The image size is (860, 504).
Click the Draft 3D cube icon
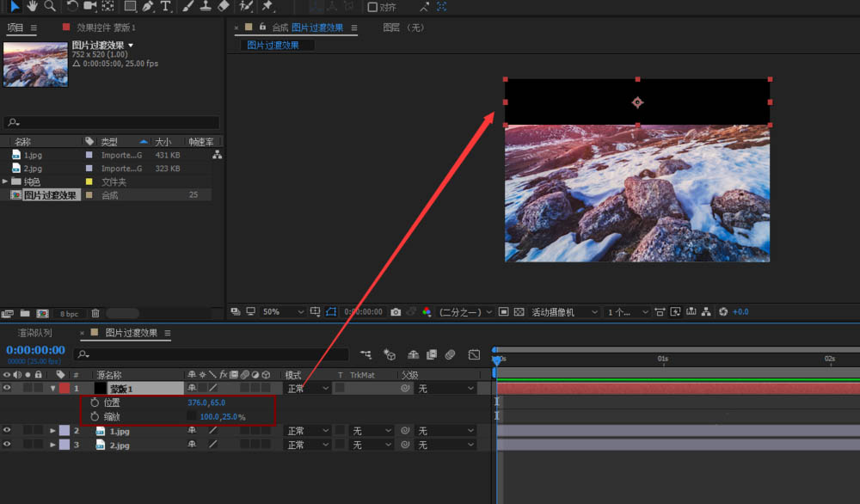390,355
